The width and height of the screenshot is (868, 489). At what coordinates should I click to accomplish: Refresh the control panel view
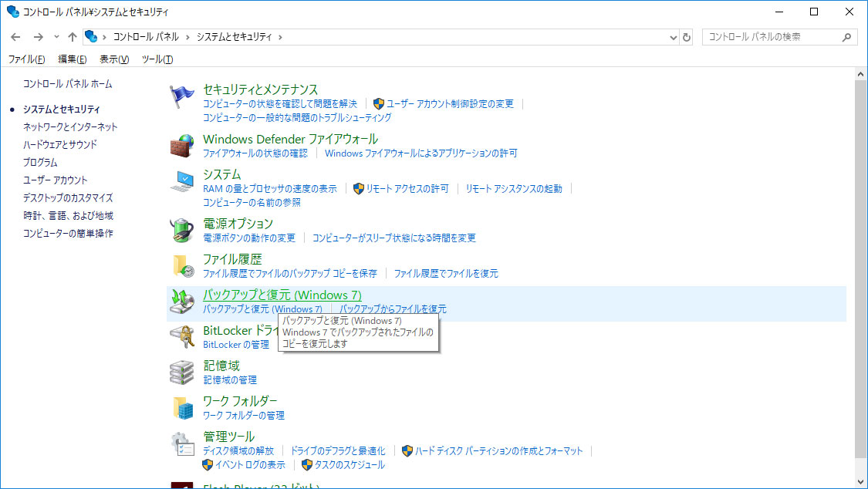pos(687,37)
